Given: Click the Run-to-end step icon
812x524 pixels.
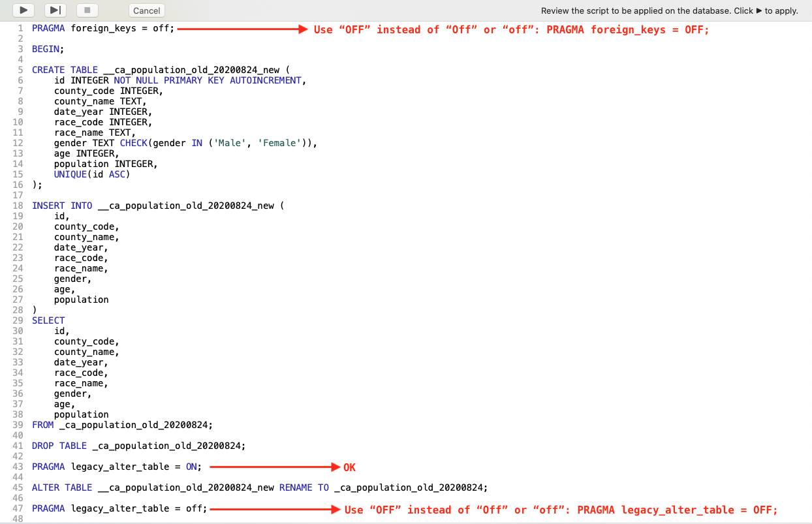Looking at the screenshot, I should 55,10.
